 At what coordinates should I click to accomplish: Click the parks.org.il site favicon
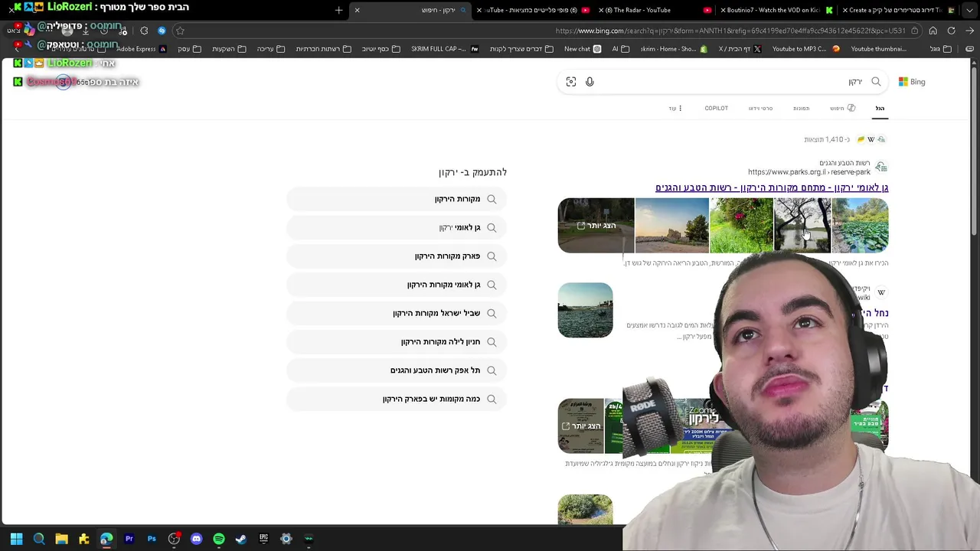(881, 168)
